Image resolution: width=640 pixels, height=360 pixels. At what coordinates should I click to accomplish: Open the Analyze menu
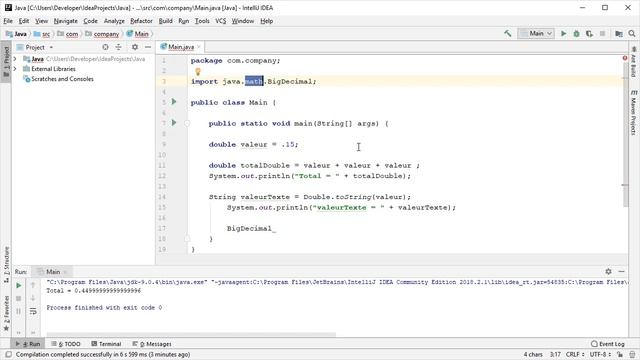[x=114, y=21]
